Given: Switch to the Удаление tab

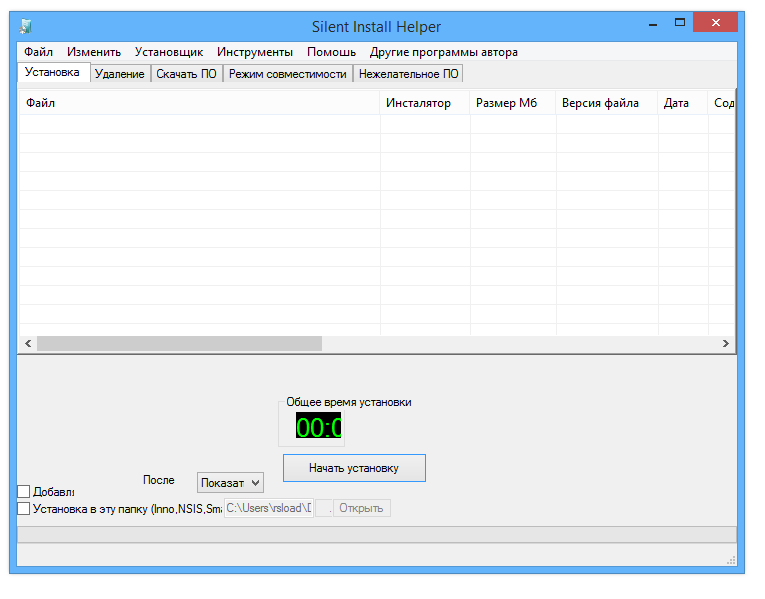Looking at the screenshot, I should 120,74.
